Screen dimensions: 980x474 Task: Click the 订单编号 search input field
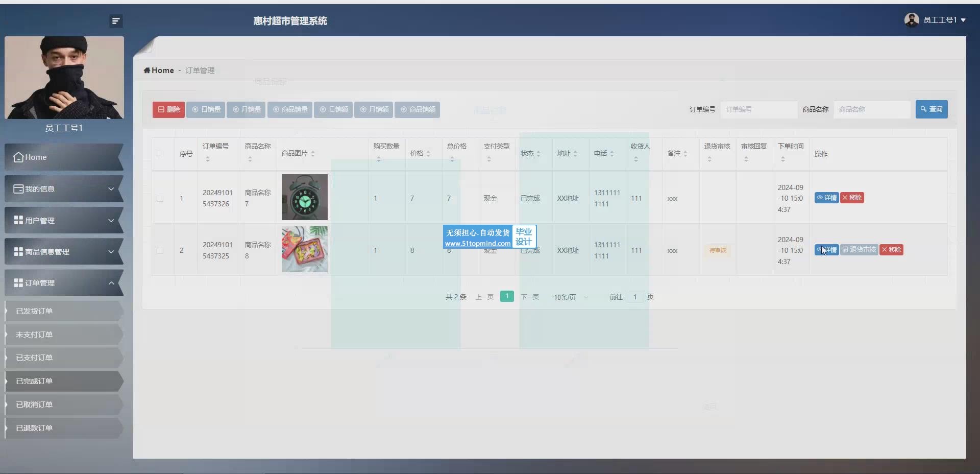(x=758, y=109)
